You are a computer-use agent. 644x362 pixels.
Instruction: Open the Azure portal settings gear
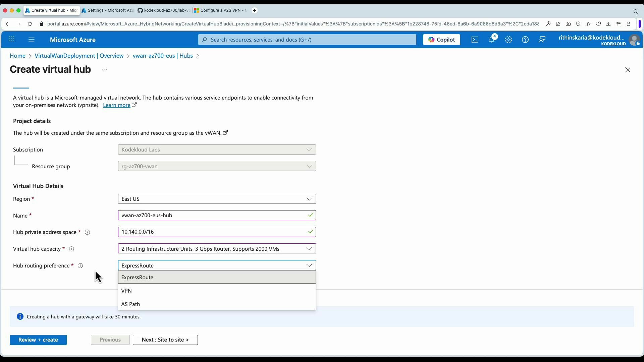[508, 40]
